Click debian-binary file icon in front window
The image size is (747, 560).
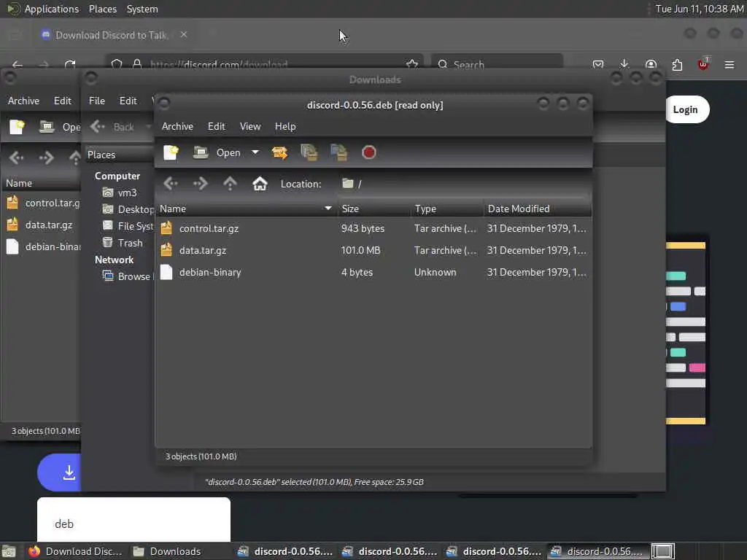point(166,272)
